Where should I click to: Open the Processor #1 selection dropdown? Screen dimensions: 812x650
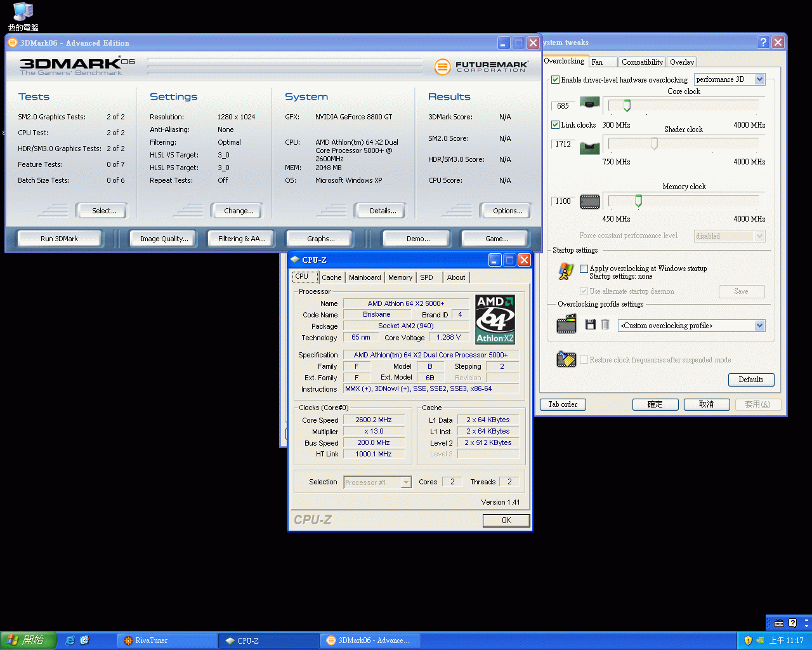pos(406,482)
